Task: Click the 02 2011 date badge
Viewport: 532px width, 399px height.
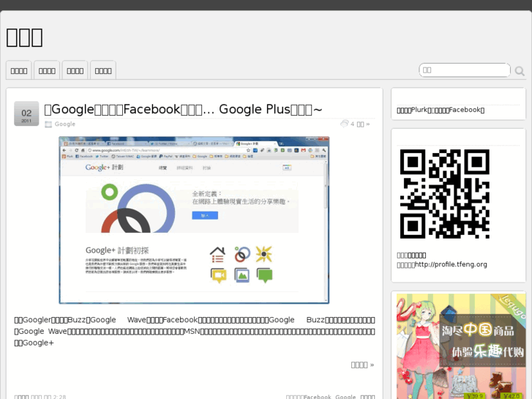Action: 26,113
